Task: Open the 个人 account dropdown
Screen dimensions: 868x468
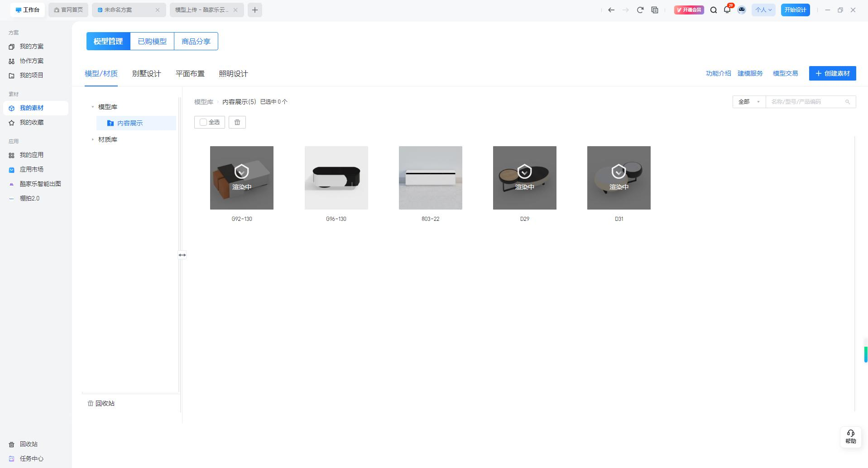Action: (763, 10)
